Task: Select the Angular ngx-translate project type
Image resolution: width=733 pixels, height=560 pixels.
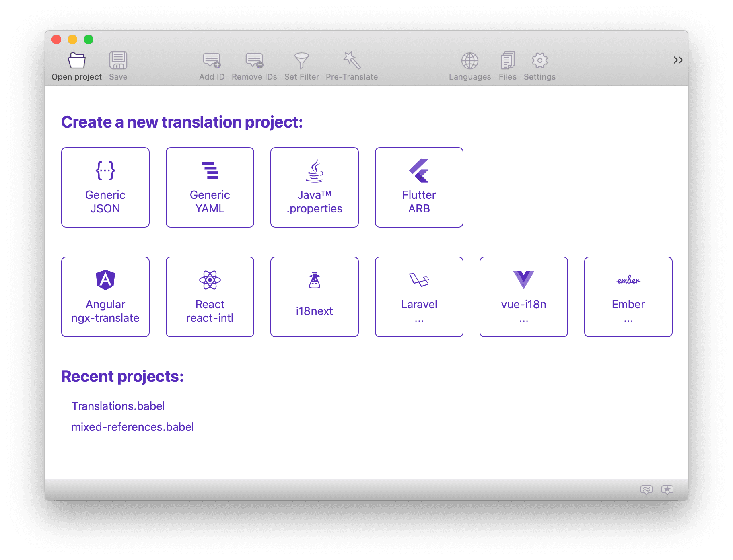Action: coord(105,297)
